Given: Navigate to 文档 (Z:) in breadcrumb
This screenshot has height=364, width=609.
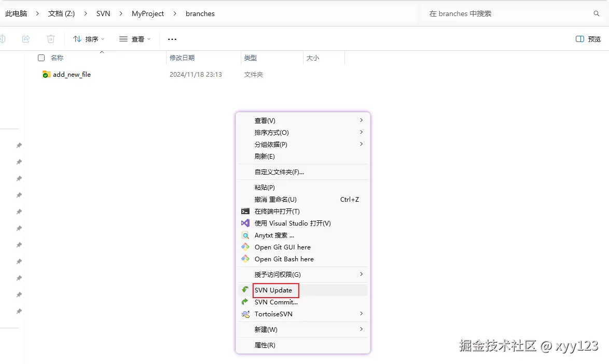Looking at the screenshot, I should 61,13.
